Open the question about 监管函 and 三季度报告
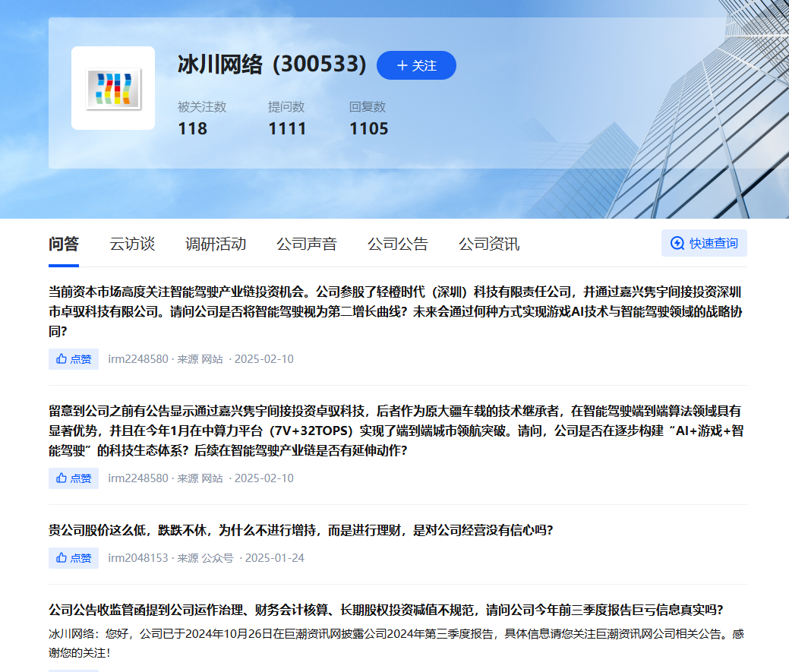789x672 pixels. pos(386,610)
